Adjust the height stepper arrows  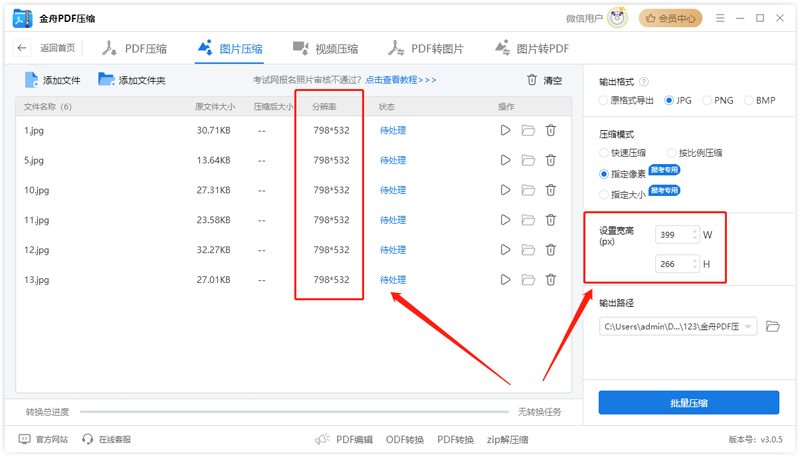[694, 264]
